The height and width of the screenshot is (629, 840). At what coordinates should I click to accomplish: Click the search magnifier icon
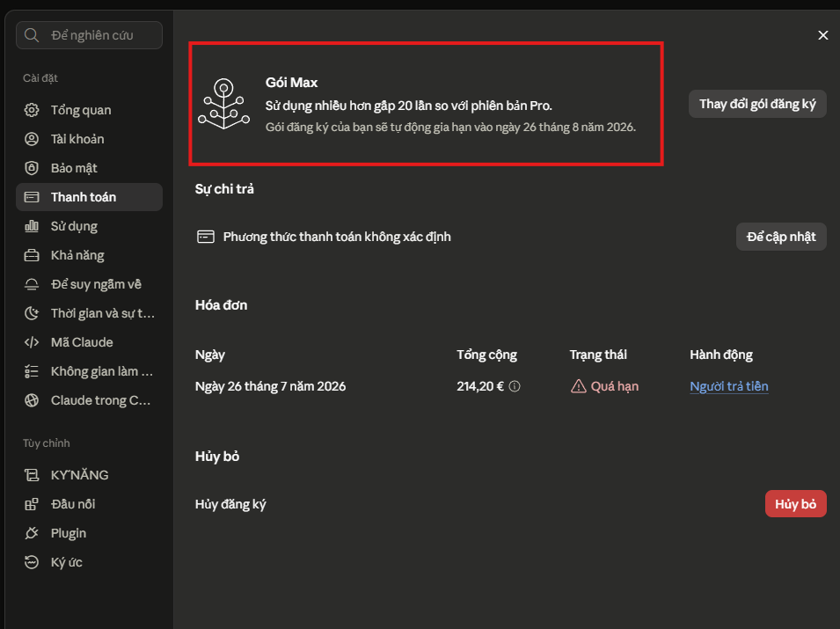point(32,35)
